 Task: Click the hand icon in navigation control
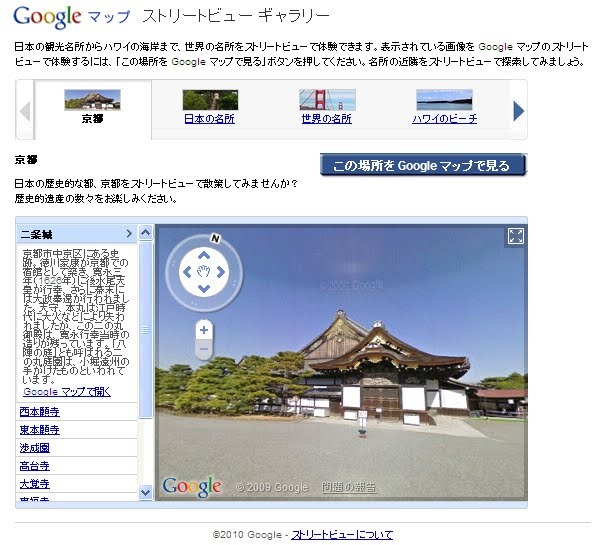click(x=204, y=272)
